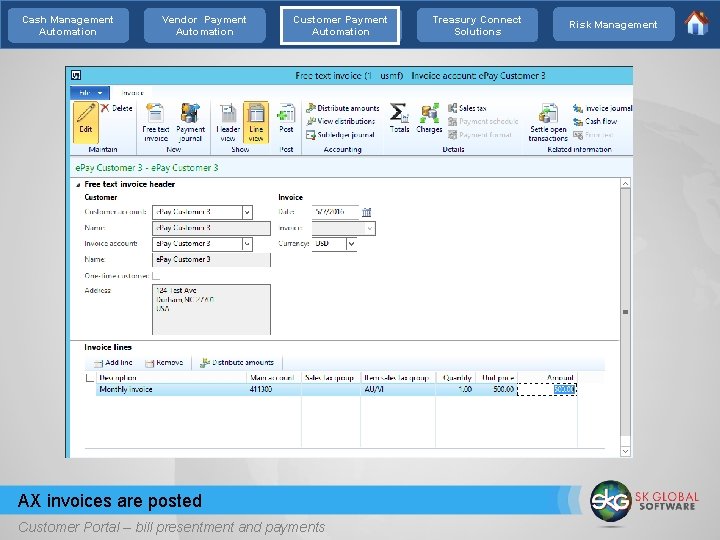Open Cash Management Automation tab
The height and width of the screenshot is (540, 720).
tap(68, 26)
